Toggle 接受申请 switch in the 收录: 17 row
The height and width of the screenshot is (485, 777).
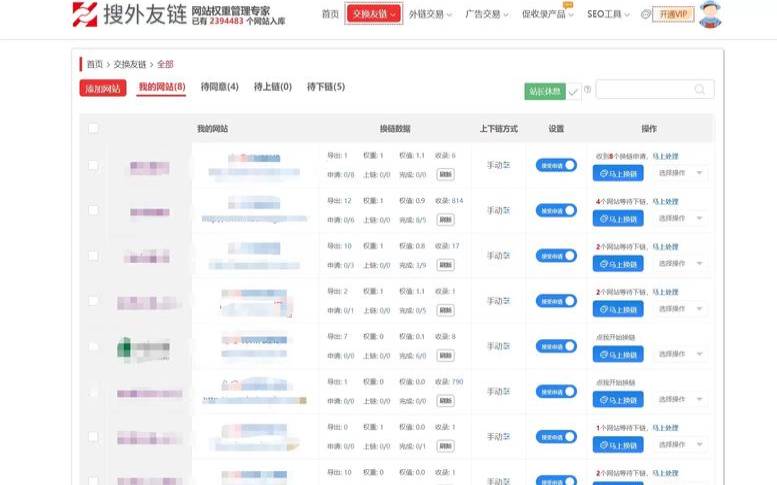(x=556, y=256)
